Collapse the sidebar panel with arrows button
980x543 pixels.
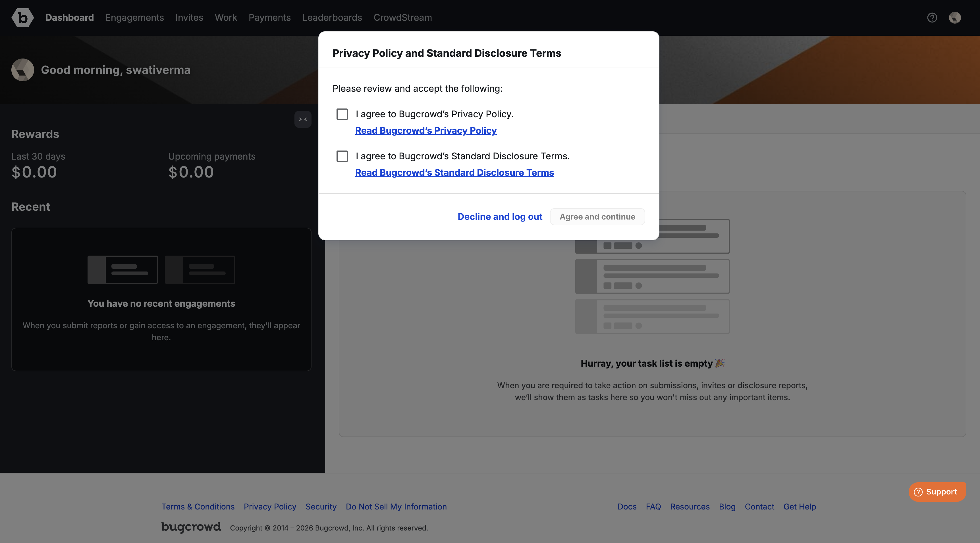(x=303, y=119)
